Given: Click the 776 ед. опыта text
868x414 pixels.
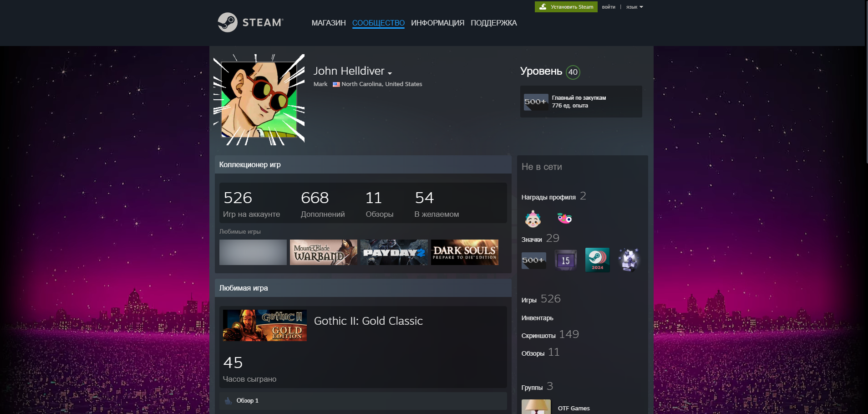Looking at the screenshot, I should pyautogui.click(x=570, y=106).
